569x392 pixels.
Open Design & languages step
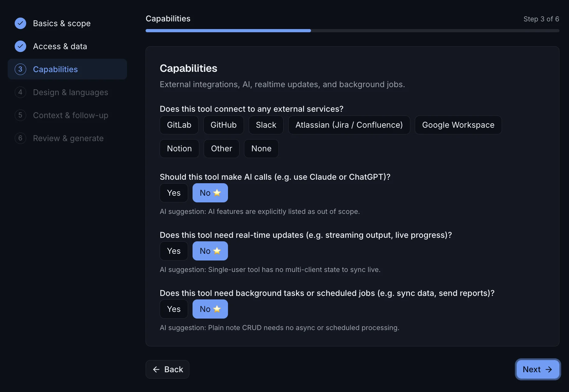tap(67, 92)
